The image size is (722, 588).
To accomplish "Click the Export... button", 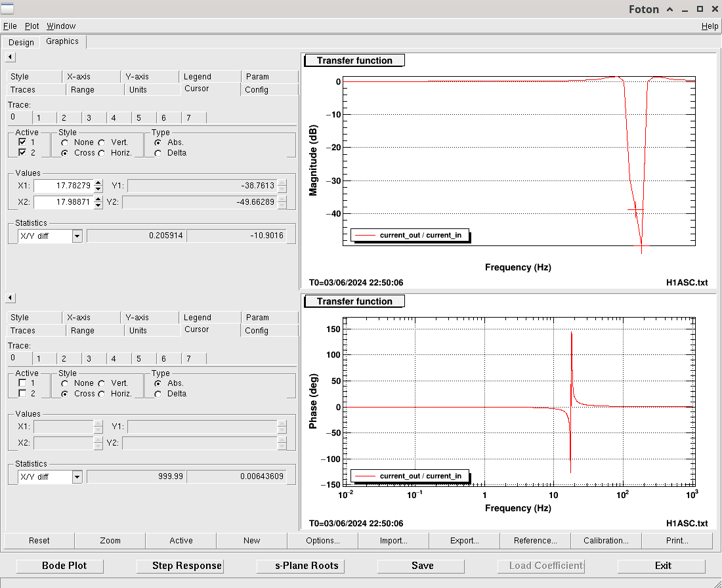I will pos(464,541).
